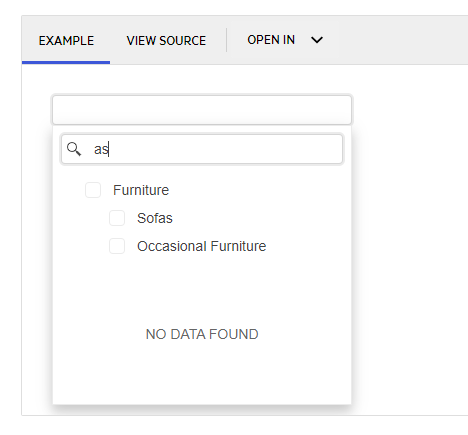Viewport: 468px width, 435px height.
Task: Choose the Occasional Furniture item label
Action: (201, 246)
